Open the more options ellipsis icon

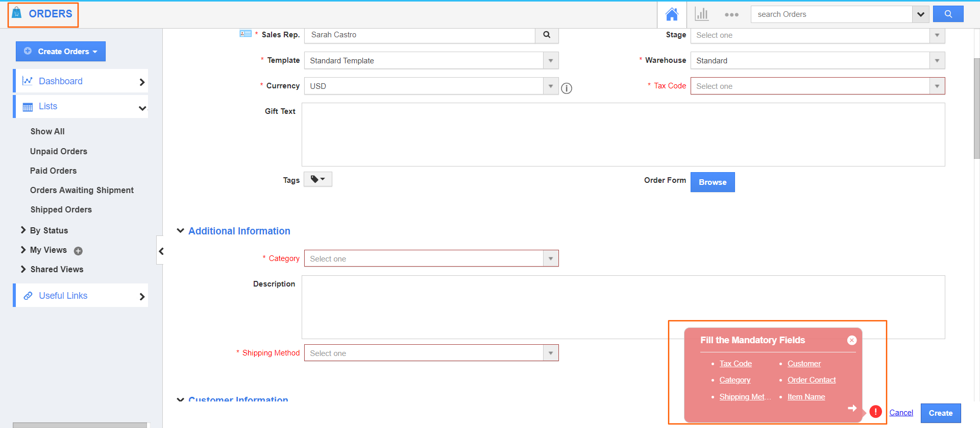pyautogui.click(x=731, y=14)
